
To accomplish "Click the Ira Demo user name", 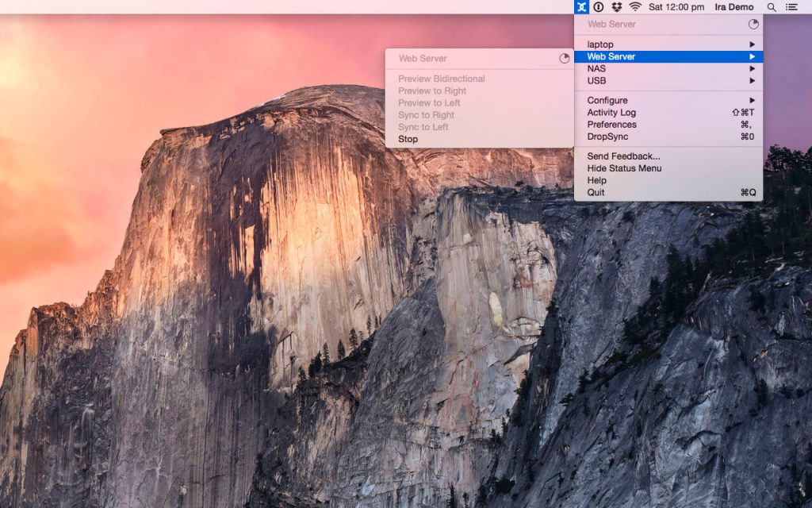I will (x=733, y=7).
